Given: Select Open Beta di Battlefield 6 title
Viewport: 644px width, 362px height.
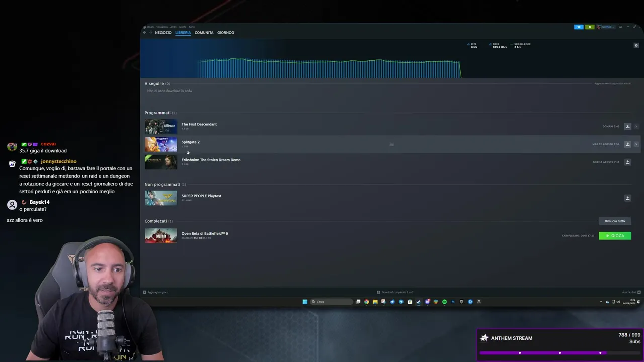Looking at the screenshot, I should [205, 233].
